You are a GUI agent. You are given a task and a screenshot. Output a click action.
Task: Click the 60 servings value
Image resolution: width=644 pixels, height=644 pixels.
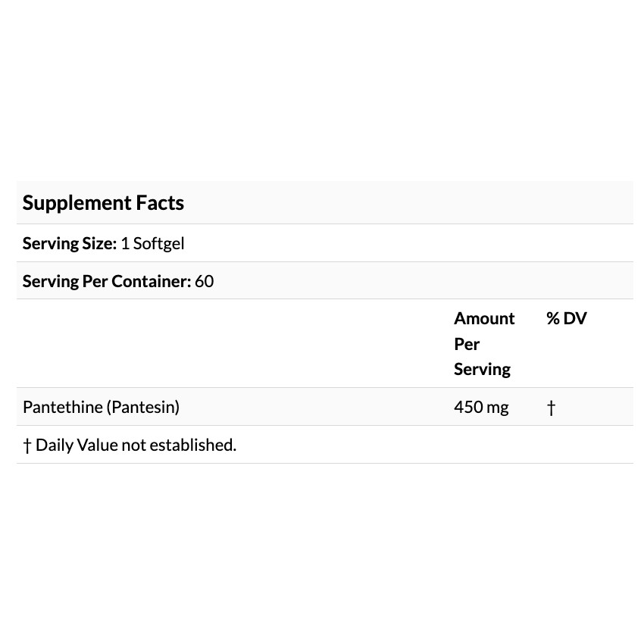pyautogui.click(x=204, y=281)
